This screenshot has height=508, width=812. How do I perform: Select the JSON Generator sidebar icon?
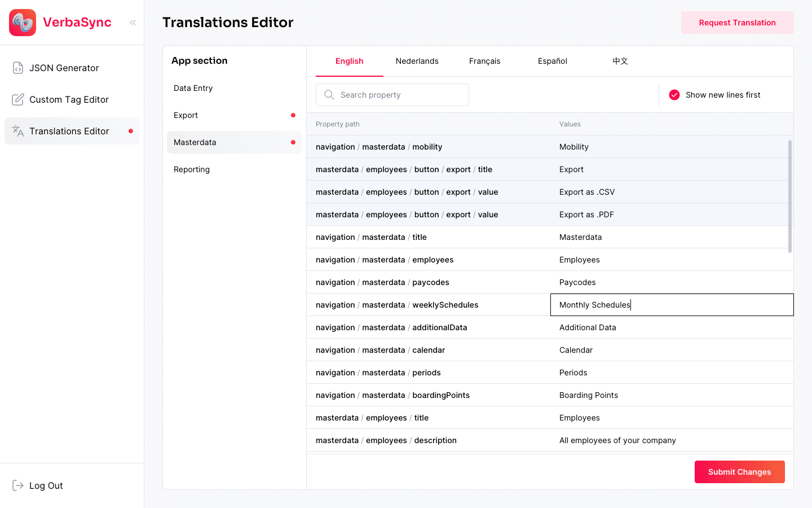[17, 68]
